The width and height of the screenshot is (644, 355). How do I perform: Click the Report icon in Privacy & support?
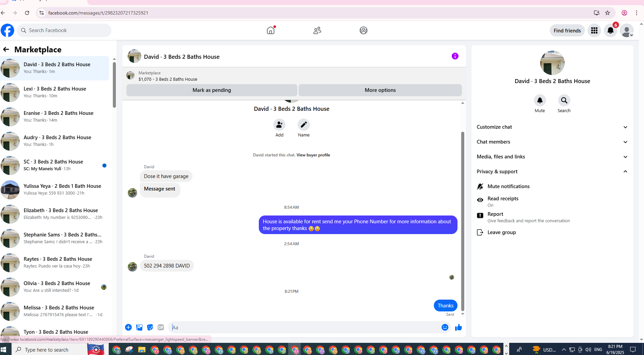(480, 215)
